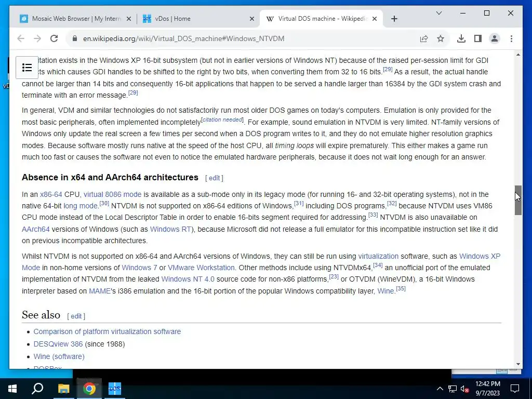Click the muted volume tray icon

(x=464, y=389)
